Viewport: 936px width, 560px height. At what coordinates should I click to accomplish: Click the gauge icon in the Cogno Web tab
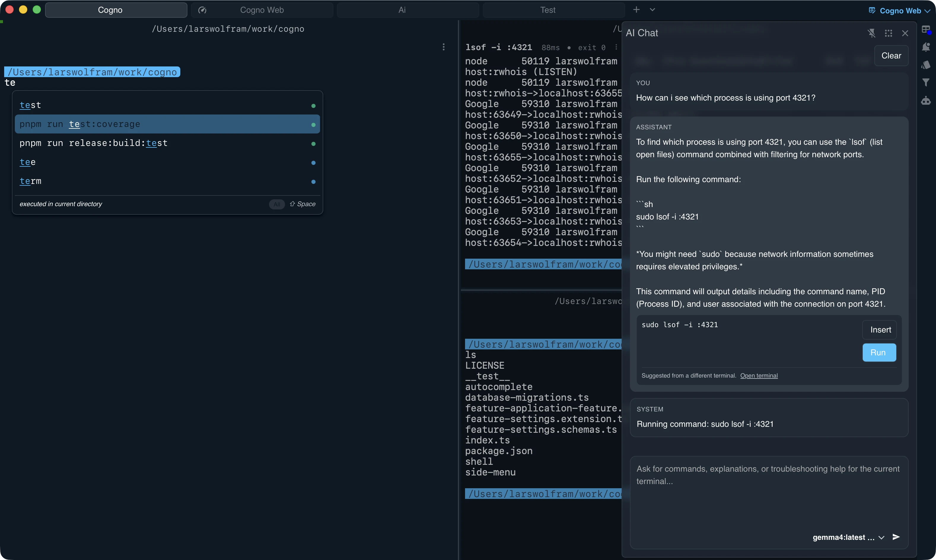[x=202, y=10]
